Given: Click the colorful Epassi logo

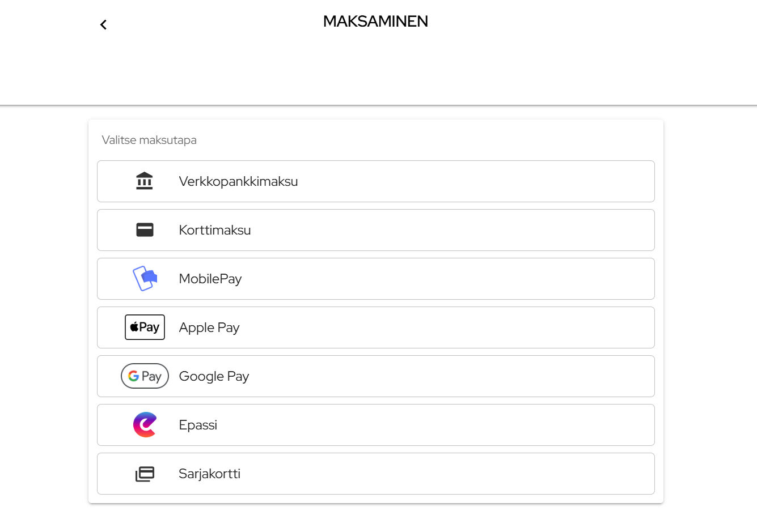Looking at the screenshot, I should click(x=145, y=424).
